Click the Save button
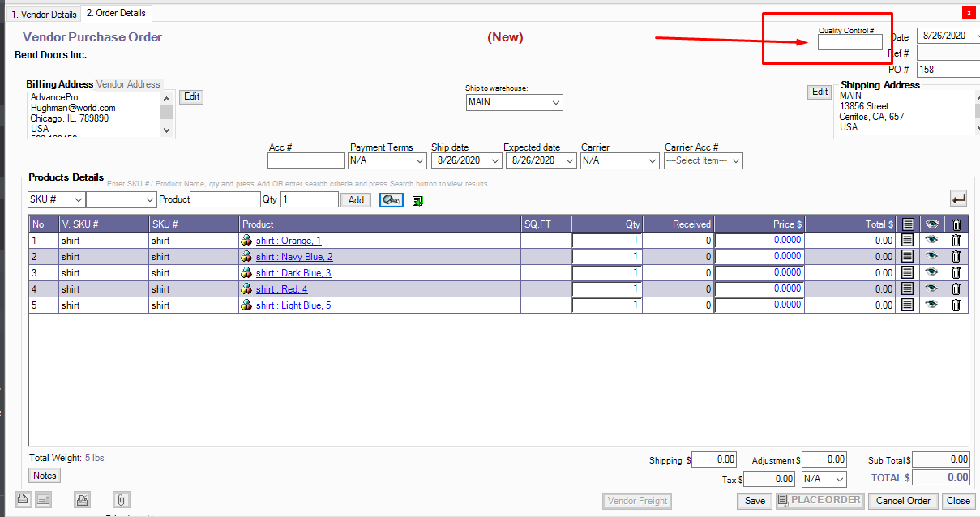This screenshot has height=517, width=980. coord(754,501)
